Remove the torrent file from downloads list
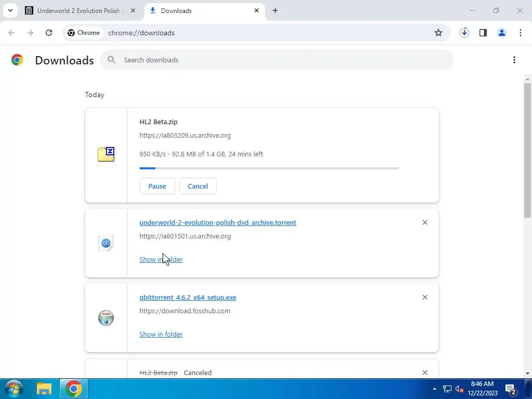The height and width of the screenshot is (399, 532). point(425,222)
